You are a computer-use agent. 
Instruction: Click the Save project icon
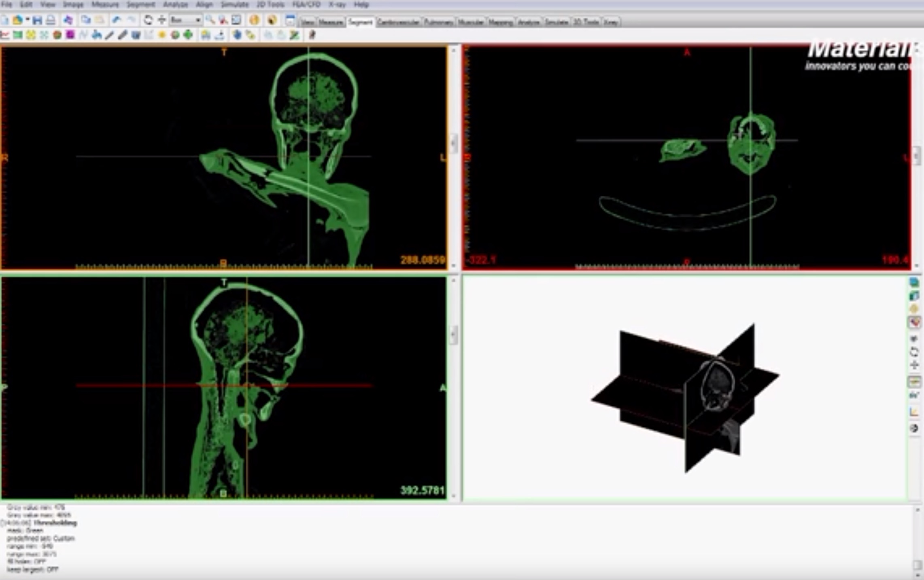click(37, 20)
